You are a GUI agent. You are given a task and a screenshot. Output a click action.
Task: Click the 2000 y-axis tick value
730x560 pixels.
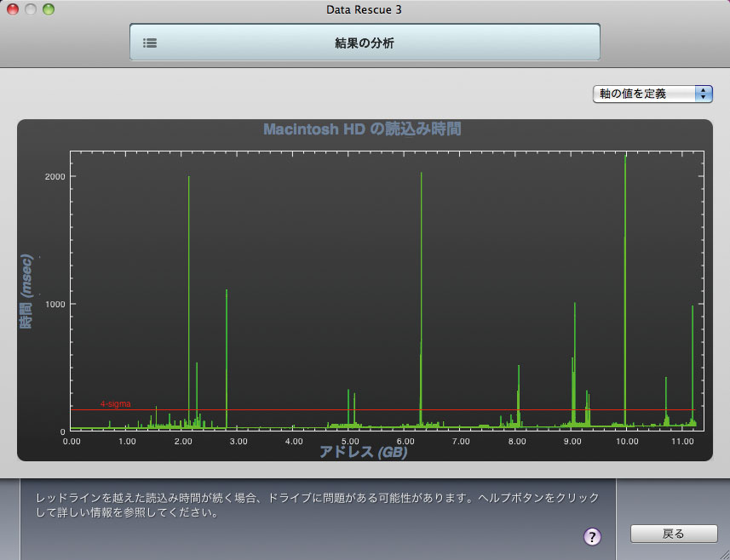55,176
